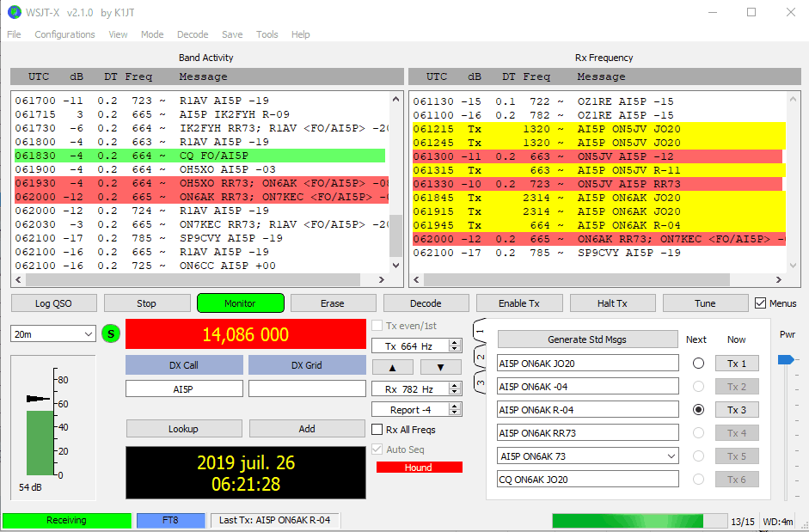The width and height of the screenshot is (809, 532).
Task: Enable the Rx All Freqs checkbox
Action: [x=377, y=430]
